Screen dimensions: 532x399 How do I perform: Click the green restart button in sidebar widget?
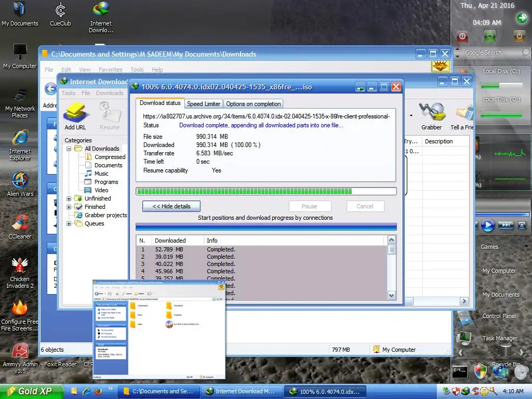pos(489,36)
